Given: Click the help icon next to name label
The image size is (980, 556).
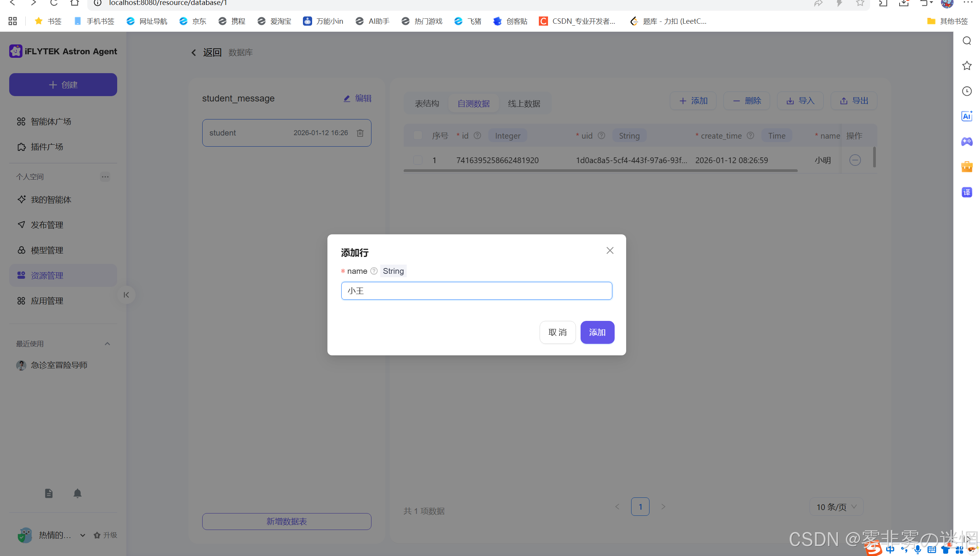Looking at the screenshot, I should 374,271.
